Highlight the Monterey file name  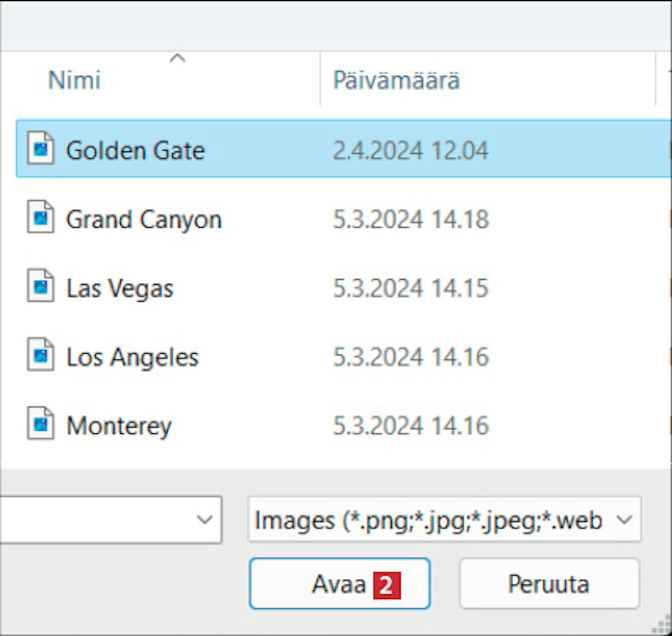click(119, 426)
